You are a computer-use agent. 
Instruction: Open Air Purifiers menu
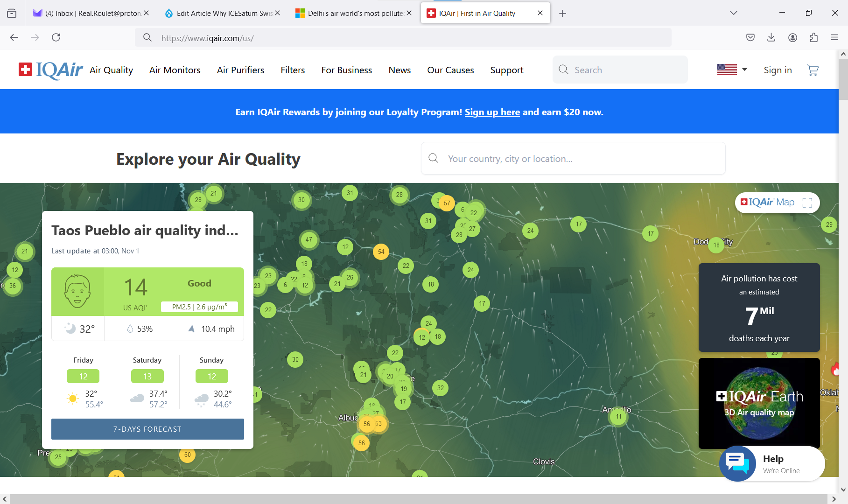[240, 70]
